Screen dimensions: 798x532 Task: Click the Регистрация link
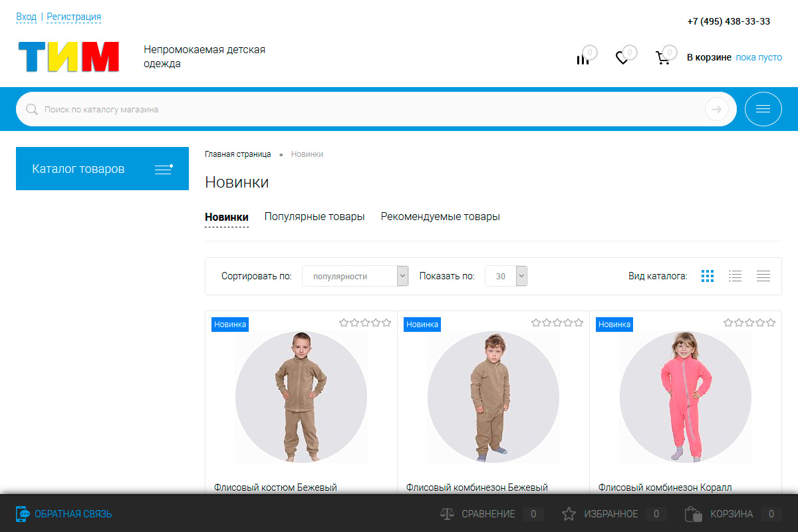pyautogui.click(x=74, y=17)
